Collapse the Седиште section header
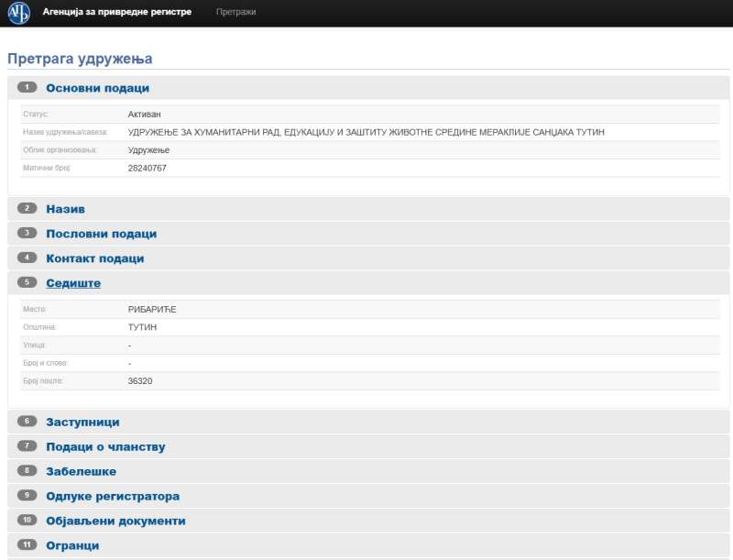 73,283
